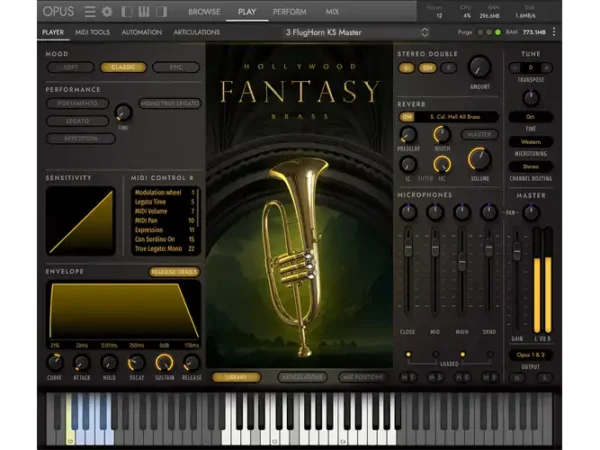Toggle Stereo Double ON switch
The image size is (600, 450).
[427, 68]
